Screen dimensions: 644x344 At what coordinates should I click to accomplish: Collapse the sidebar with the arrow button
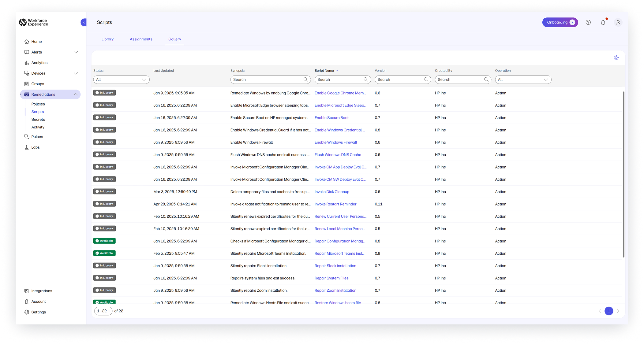click(x=84, y=22)
